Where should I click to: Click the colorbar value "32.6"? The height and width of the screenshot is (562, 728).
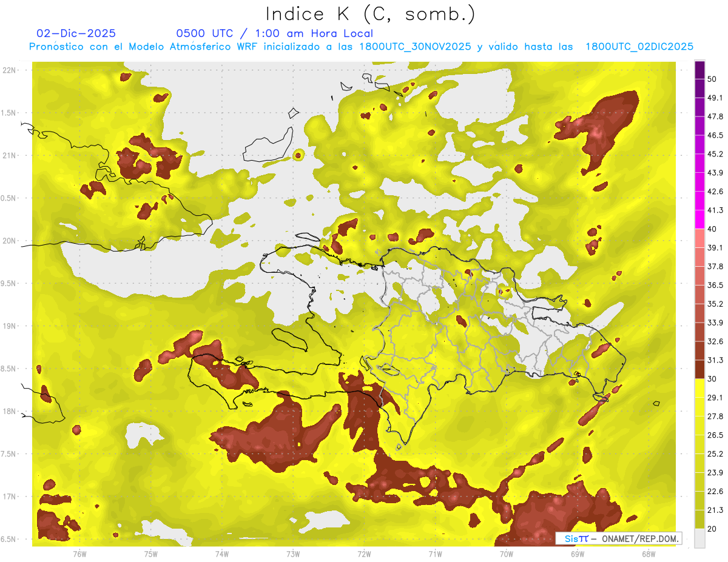[x=715, y=341]
